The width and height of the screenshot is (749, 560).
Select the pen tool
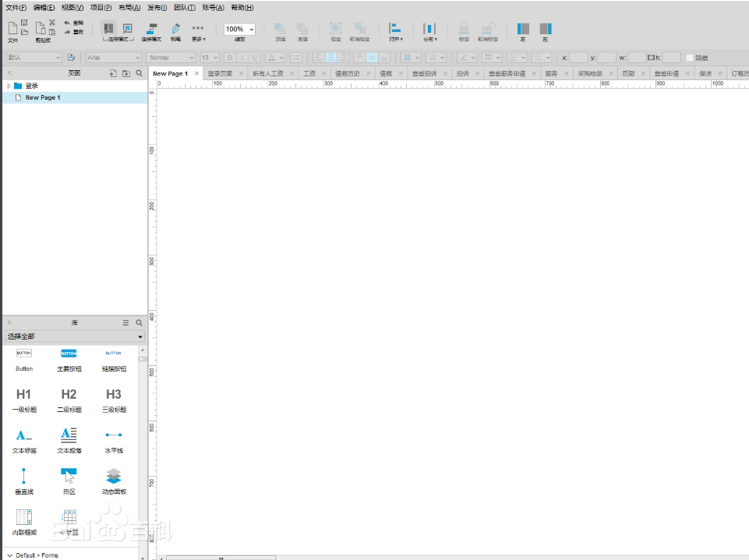175,29
